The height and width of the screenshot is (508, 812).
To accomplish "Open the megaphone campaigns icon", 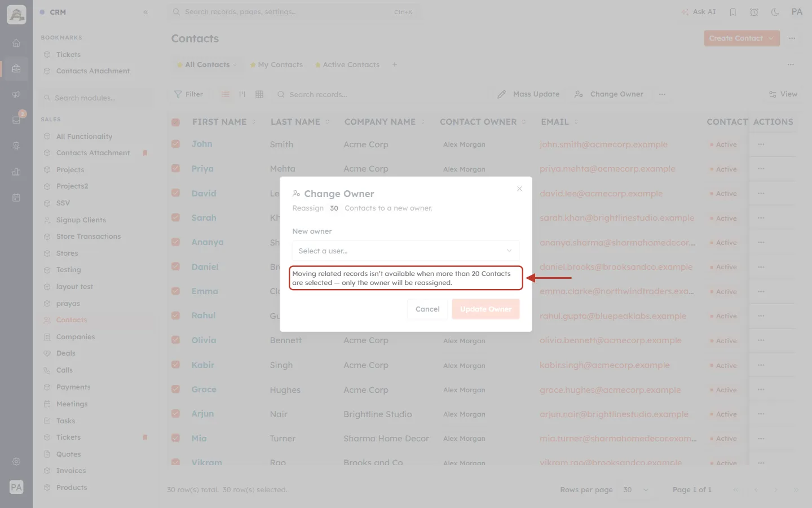I will [x=16, y=94].
